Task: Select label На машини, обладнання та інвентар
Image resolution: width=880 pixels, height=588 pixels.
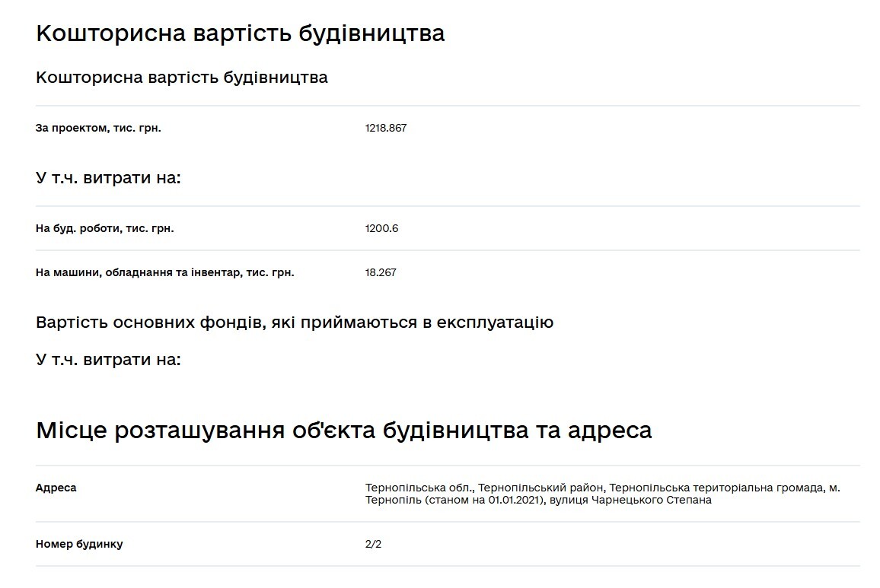Action: tap(164, 272)
